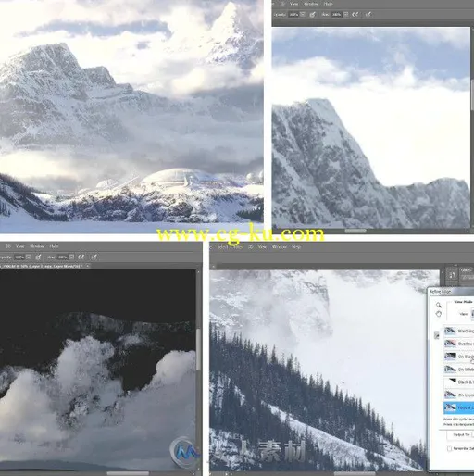Click the vertical scrollbar of the layer mask clouds window
Viewport: 474px width, 476px height.
point(198,349)
